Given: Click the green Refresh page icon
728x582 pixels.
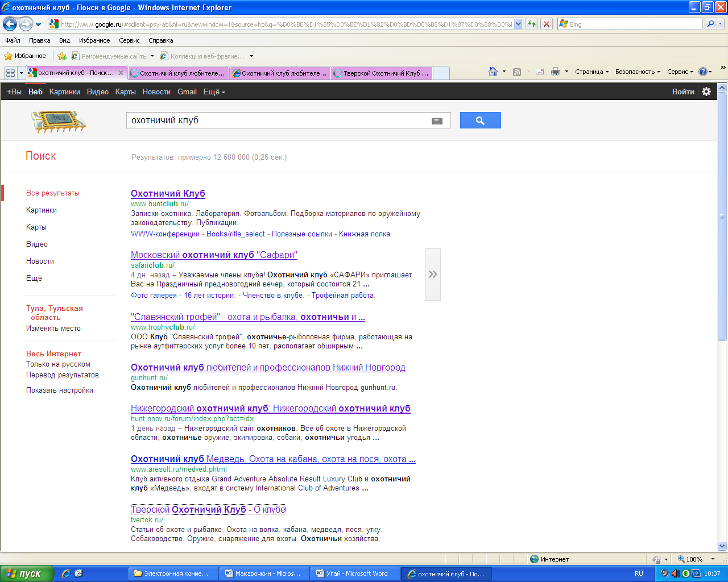Looking at the screenshot, I should (x=532, y=24).
